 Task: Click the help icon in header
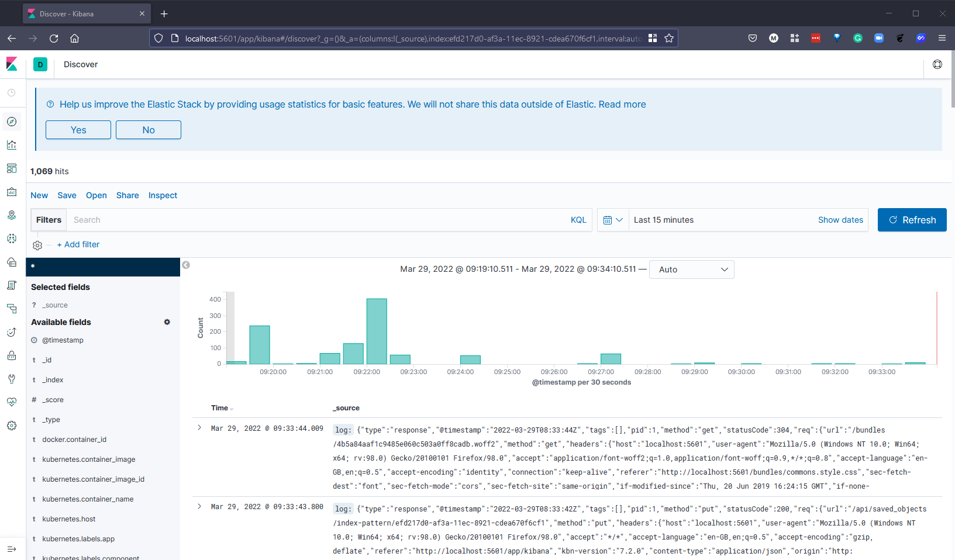tap(937, 64)
